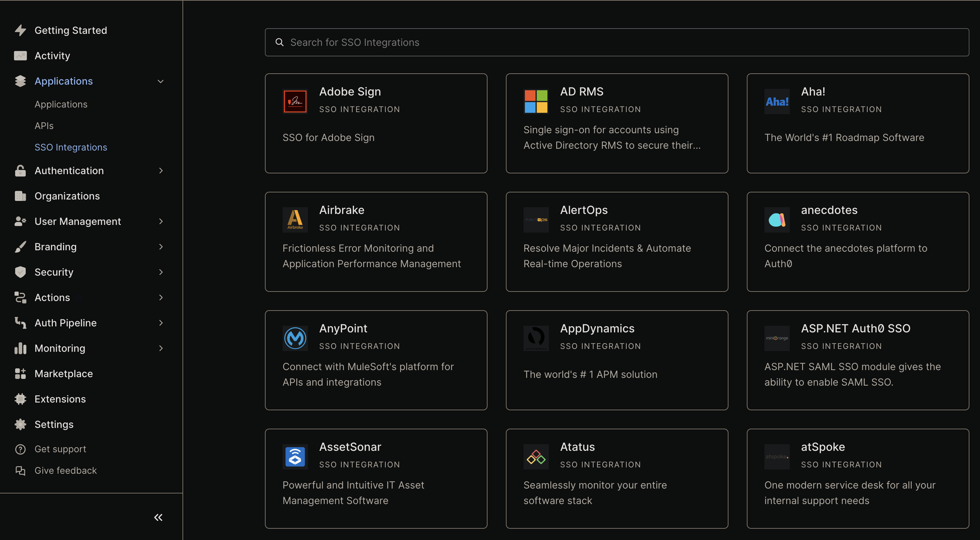Click the Actions flow icon
This screenshot has width=980, height=540.
tap(20, 297)
